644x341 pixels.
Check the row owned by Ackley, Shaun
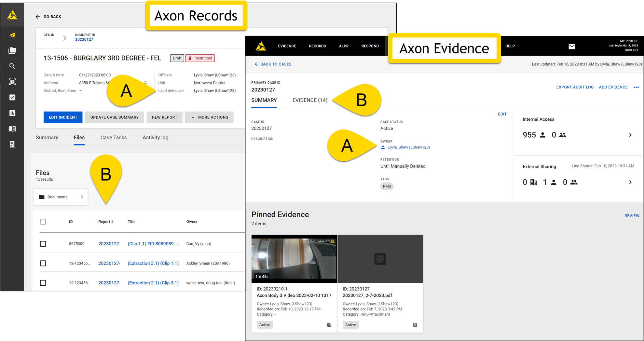click(x=43, y=263)
